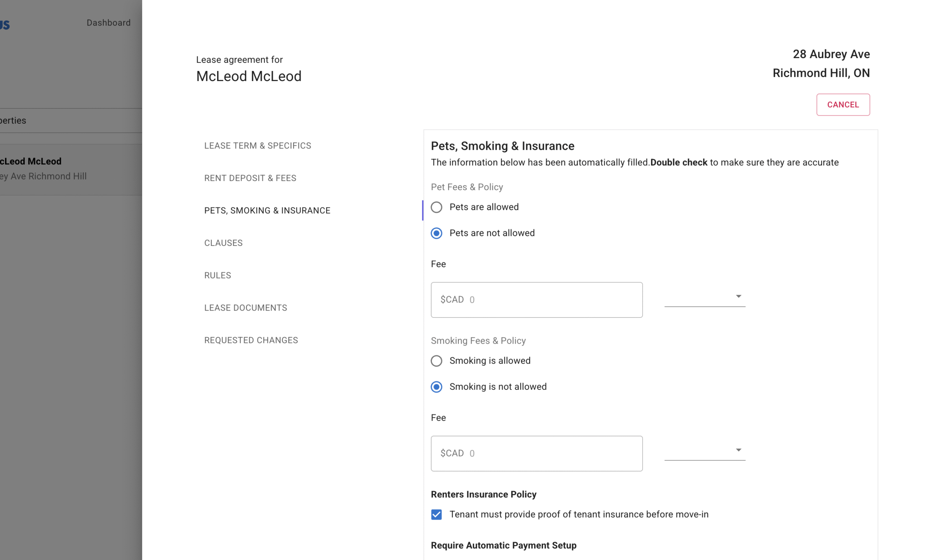The height and width of the screenshot is (560, 931).
Task: Open the smoking fee frequency dropdown
Action: pyautogui.click(x=704, y=450)
